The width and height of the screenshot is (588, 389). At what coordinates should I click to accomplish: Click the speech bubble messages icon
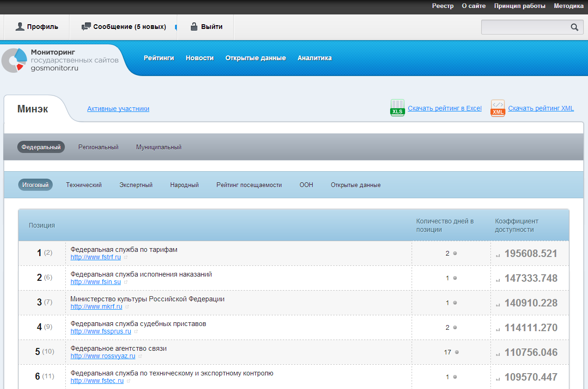tap(86, 27)
